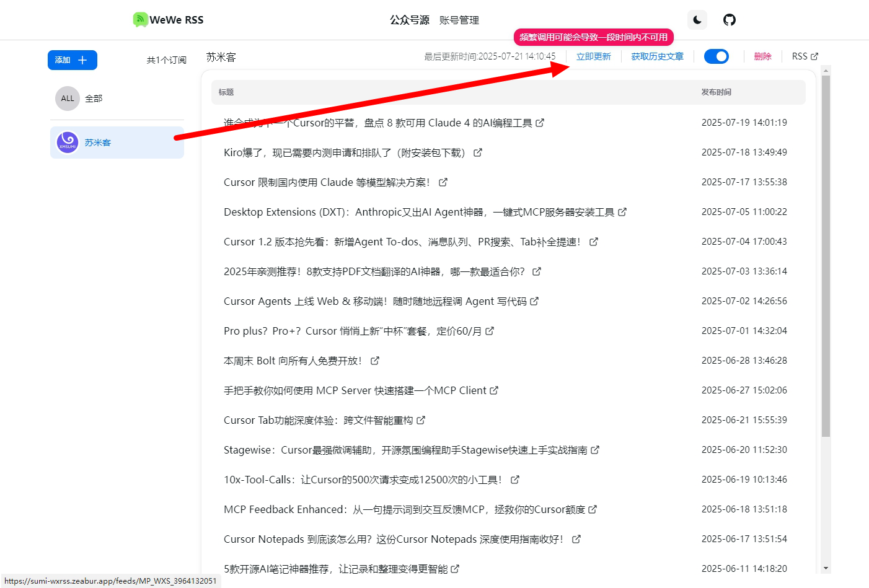Screen dimensions: 869x588
Task: Open article 'Stagewise：Cursor最强微调辅助'
Action: (x=405, y=450)
